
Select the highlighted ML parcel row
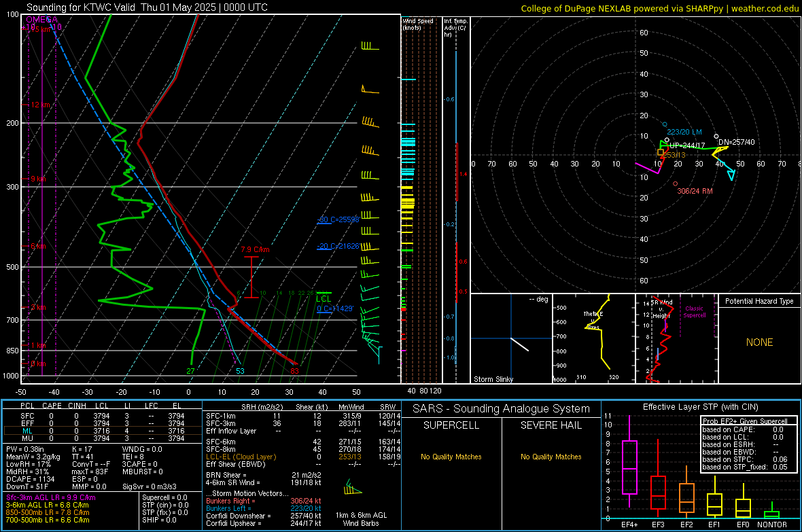pos(103,431)
